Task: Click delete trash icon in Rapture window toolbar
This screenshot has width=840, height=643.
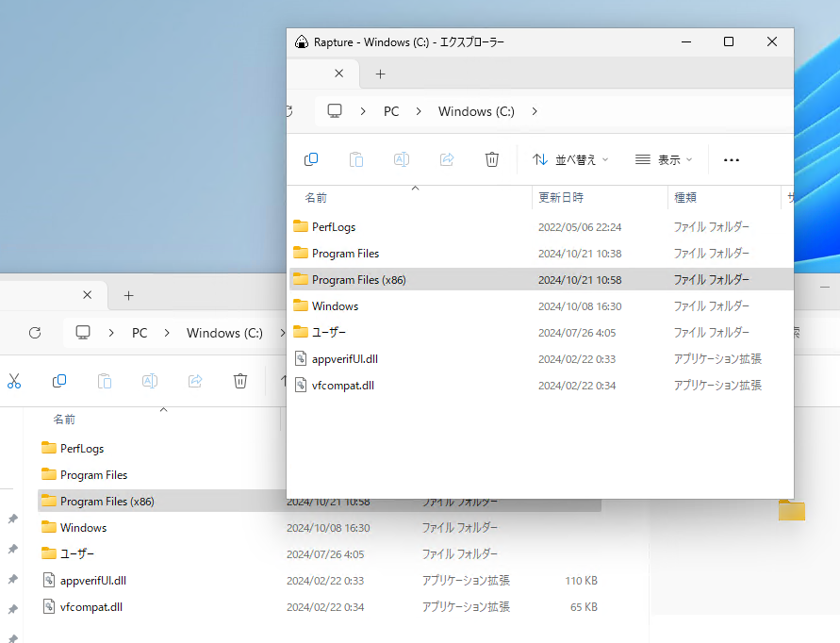Action: tap(492, 159)
